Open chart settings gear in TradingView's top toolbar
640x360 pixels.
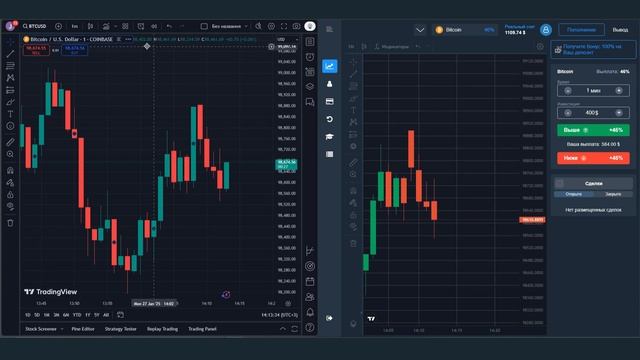click(271, 26)
